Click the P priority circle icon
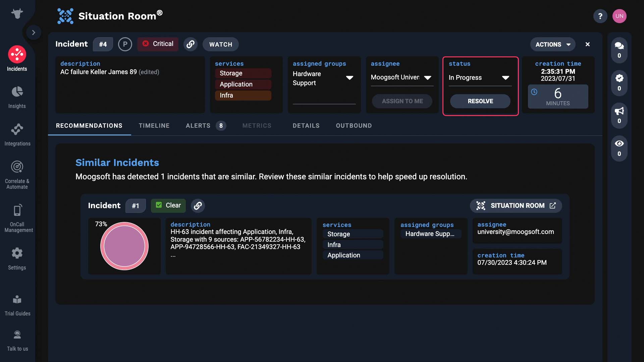 click(x=125, y=44)
